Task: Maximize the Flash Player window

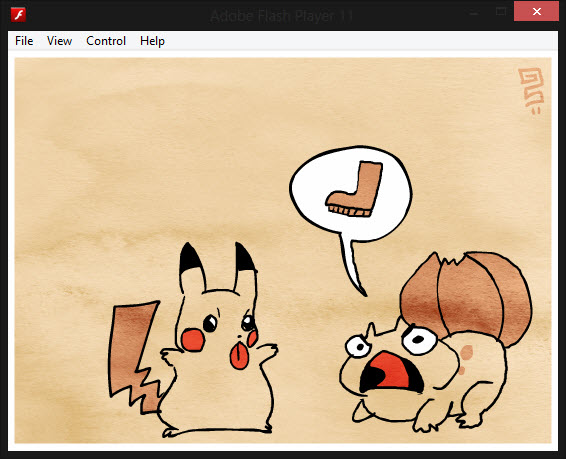Action: [x=501, y=12]
